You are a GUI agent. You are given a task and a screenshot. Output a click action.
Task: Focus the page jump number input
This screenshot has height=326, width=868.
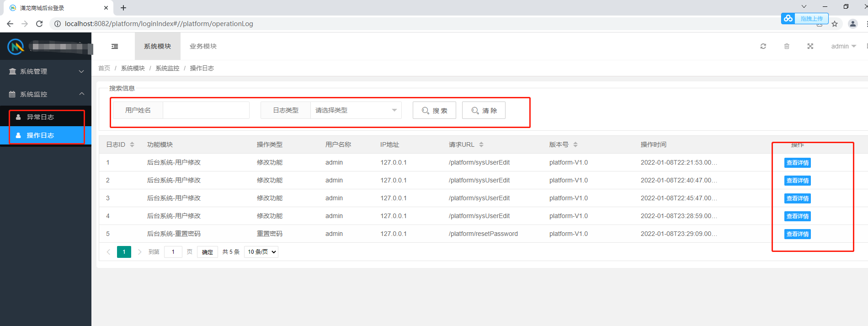(x=173, y=252)
